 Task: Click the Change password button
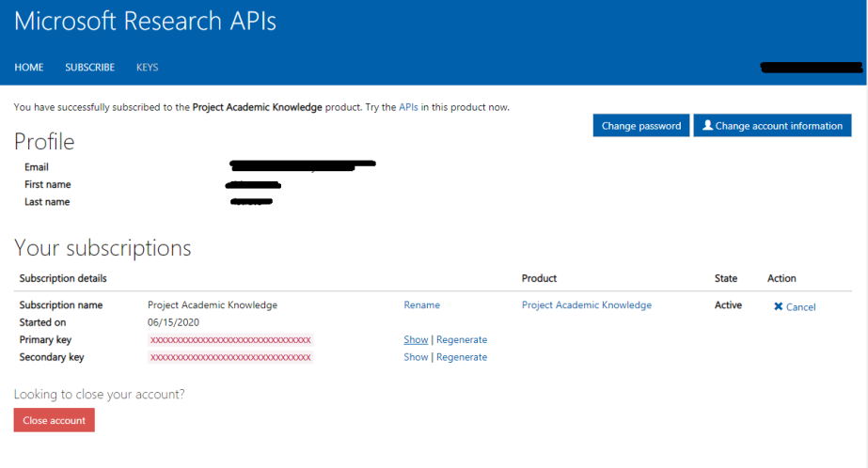pyautogui.click(x=640, y=126)
